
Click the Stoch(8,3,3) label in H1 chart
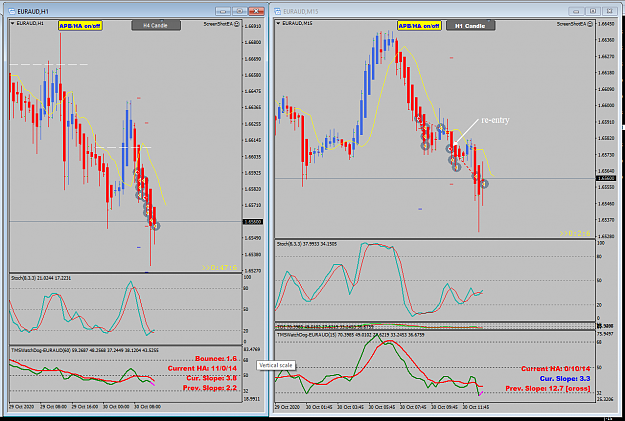tap(41, 278)
